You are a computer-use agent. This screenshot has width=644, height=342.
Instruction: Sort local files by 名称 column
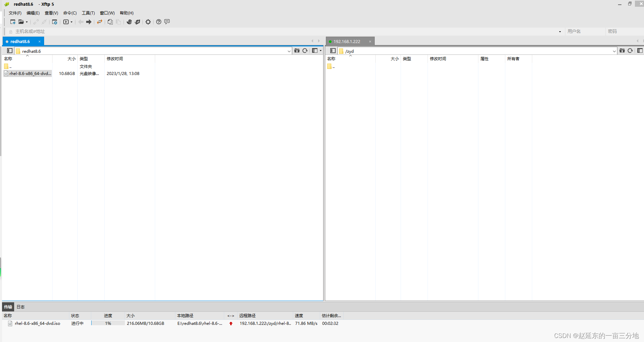27,59
